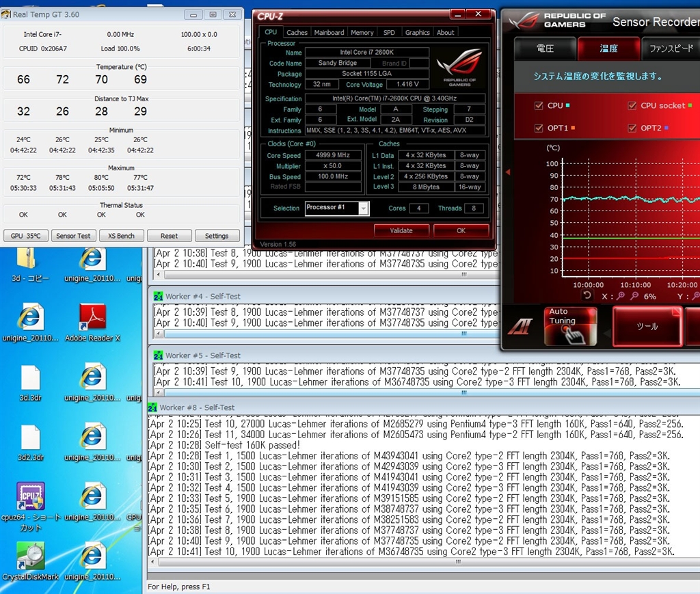
Task: Click the Reset button in Real Temp
Action: click(x=170, y=236)
